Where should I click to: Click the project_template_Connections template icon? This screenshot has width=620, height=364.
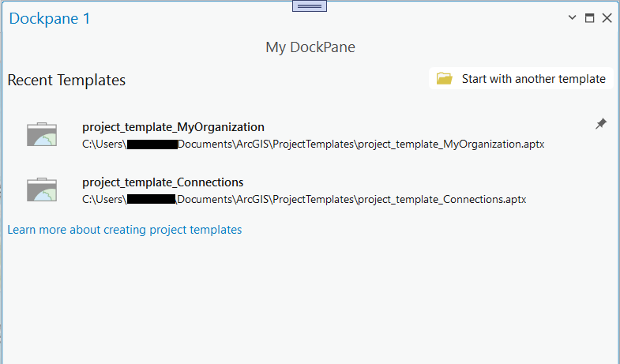[x=42, y=190]
